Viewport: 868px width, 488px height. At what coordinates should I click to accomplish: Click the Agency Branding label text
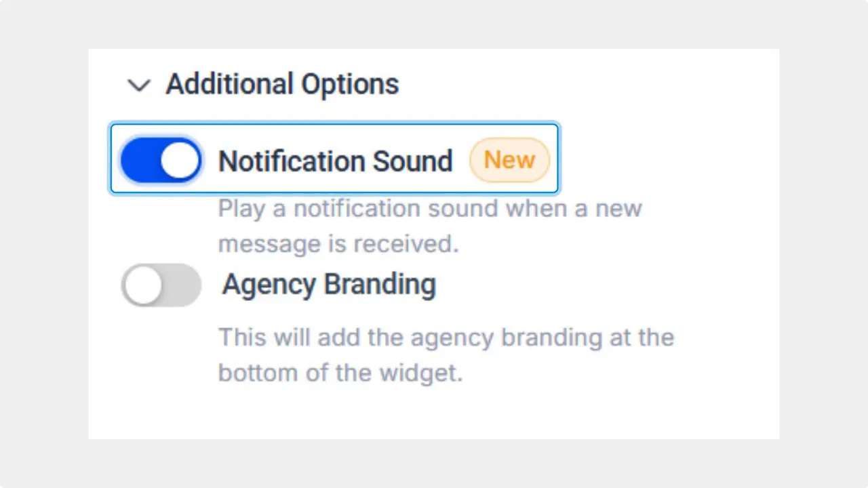[x=328, y=285]
